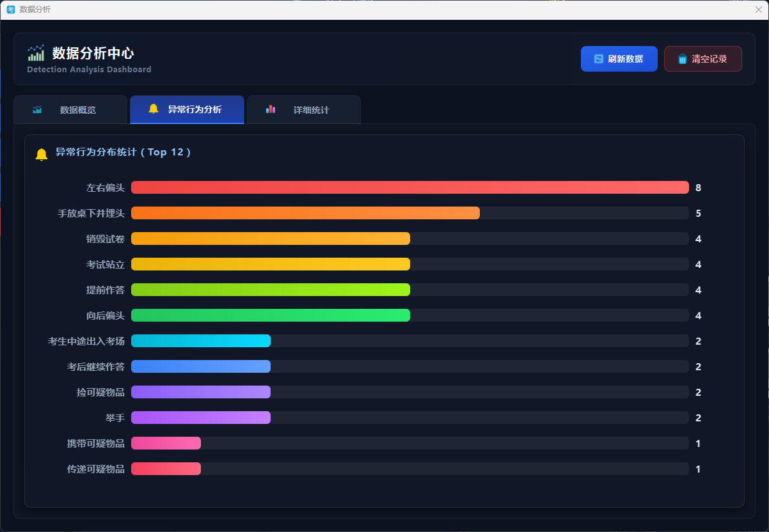Click the trash can icon in 清空记录
Screen dimensions: 769x532
683,59
